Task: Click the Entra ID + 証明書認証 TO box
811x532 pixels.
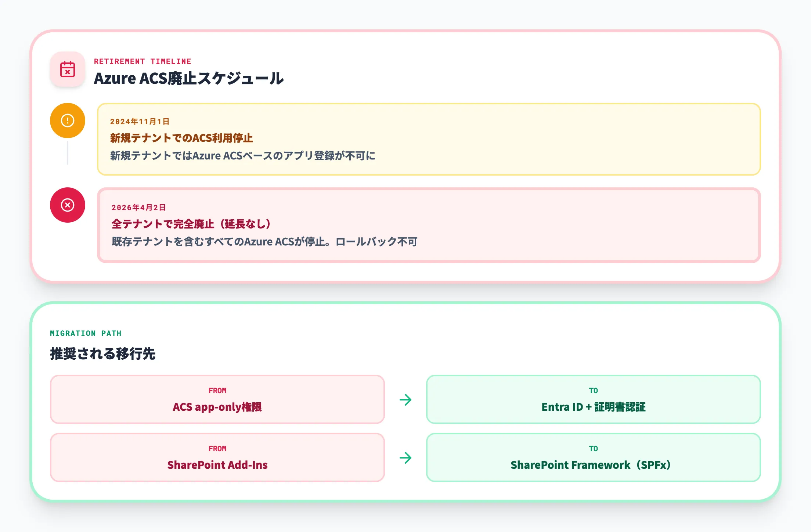Action: pyautogui.click(x=594, y=400)
